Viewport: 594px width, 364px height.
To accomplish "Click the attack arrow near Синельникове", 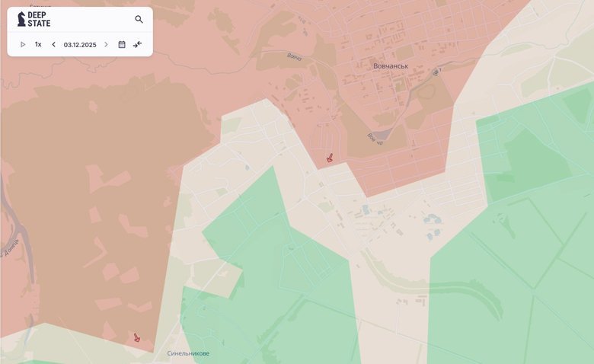I will point(136,337).
